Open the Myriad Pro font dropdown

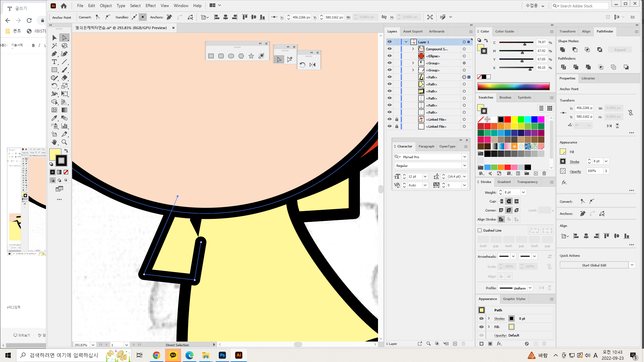[465, 157]
